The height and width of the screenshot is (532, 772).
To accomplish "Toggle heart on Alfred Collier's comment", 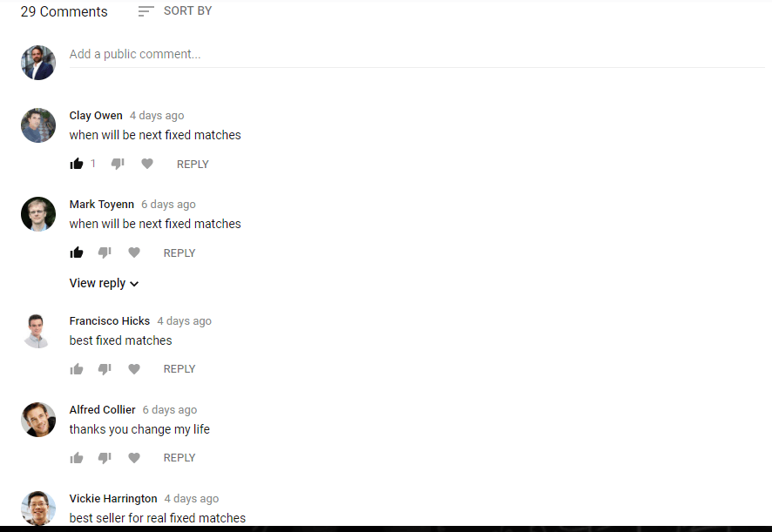I will coord(134,458).
